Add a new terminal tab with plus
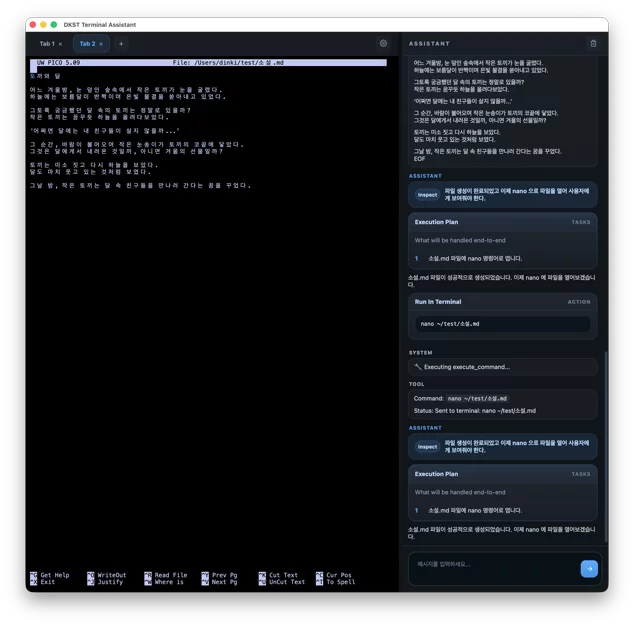The height and width of the screenshot is (626, 634). point(121,44)
